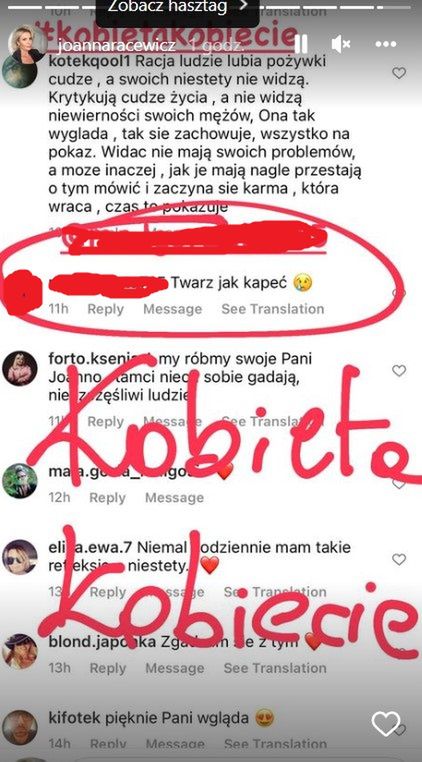Open 'Zobacz hasztag' popup link
This screenshot has width=422, height=762.
point(177,9)
